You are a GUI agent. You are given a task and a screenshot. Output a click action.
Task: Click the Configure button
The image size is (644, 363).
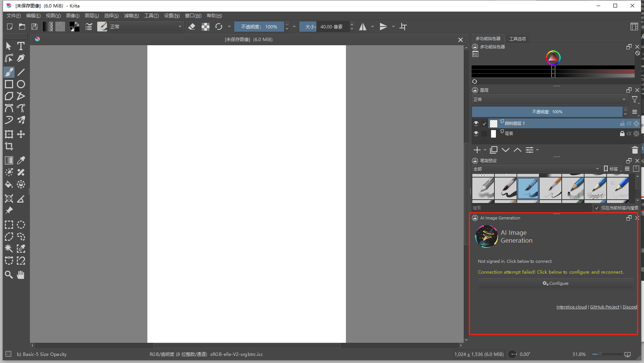[x=556, y=283]
